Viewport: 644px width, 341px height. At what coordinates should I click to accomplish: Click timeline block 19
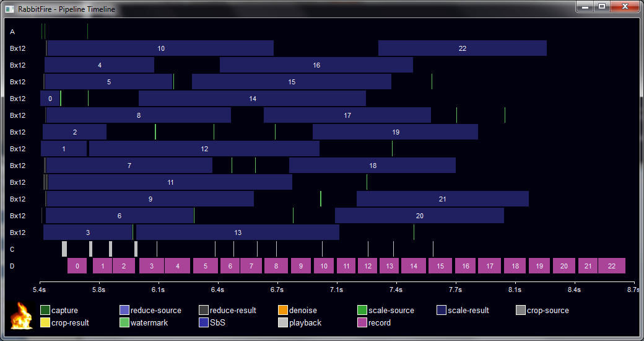pos(395,132)
